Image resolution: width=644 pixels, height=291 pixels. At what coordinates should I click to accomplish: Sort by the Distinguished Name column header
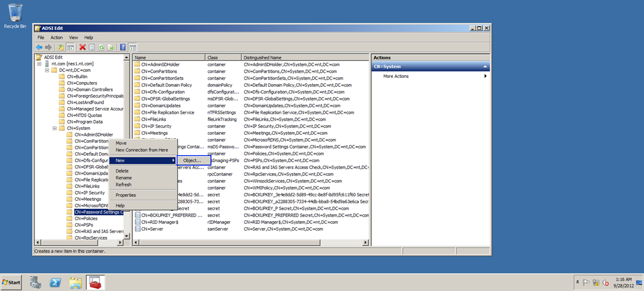click(304, 58)
